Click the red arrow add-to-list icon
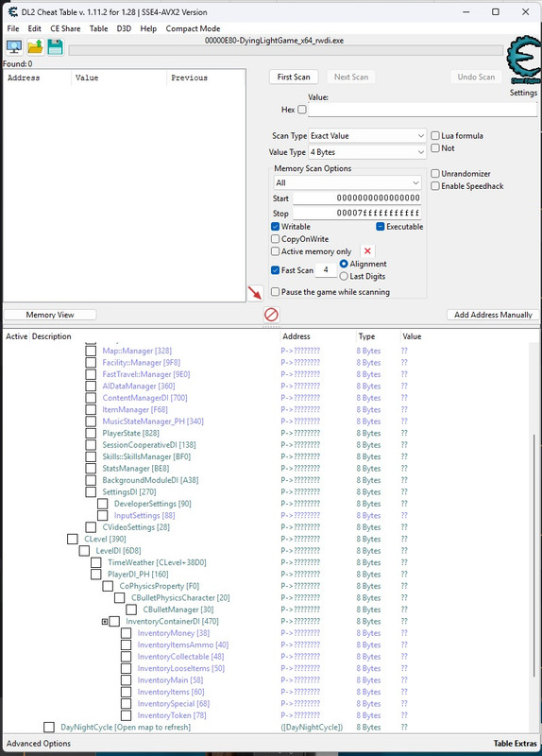 [255, 292]
